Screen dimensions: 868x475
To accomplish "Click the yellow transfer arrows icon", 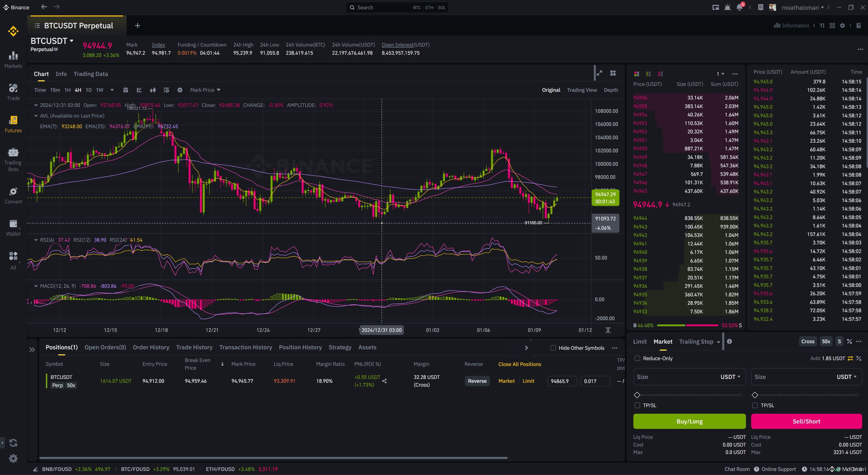I will [x=850, y=358].
